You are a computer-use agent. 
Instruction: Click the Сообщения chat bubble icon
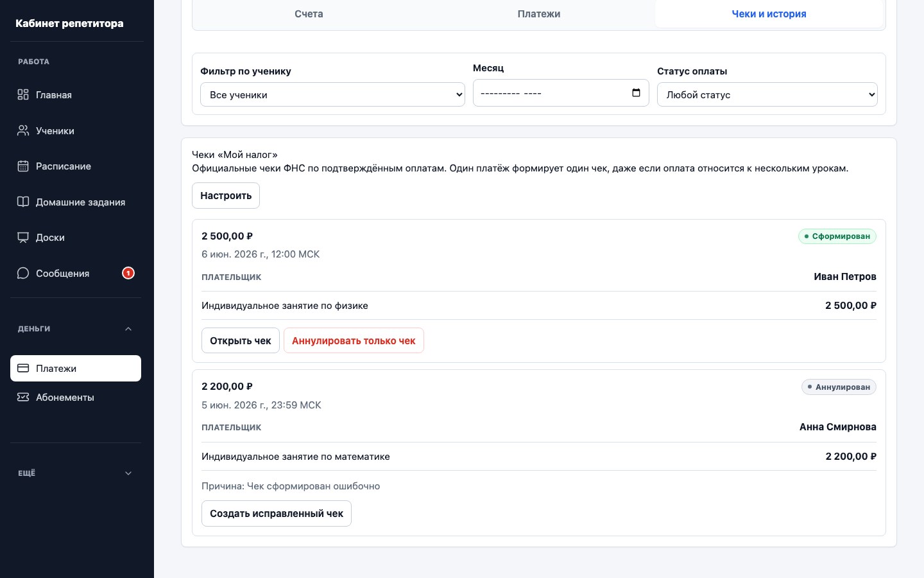23,273
